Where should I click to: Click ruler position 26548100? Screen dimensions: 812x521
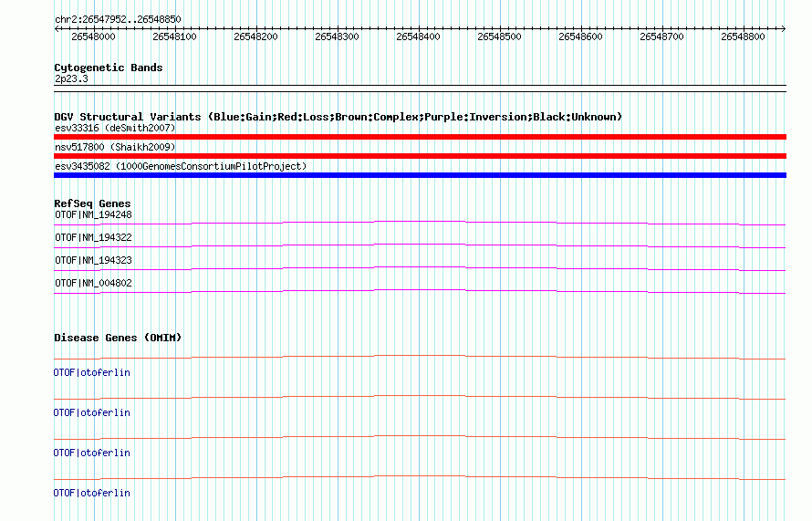[174, 36]
